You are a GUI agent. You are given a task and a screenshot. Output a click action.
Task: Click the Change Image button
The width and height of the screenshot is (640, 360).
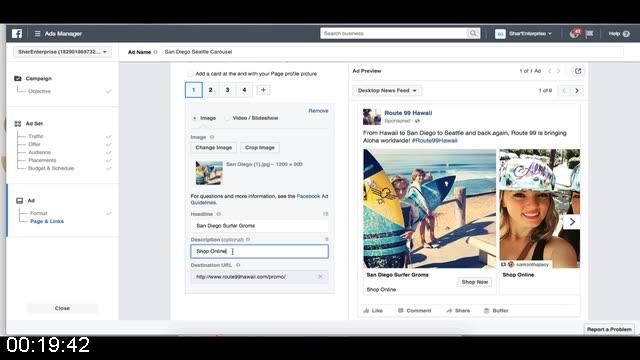coord(213,147)
